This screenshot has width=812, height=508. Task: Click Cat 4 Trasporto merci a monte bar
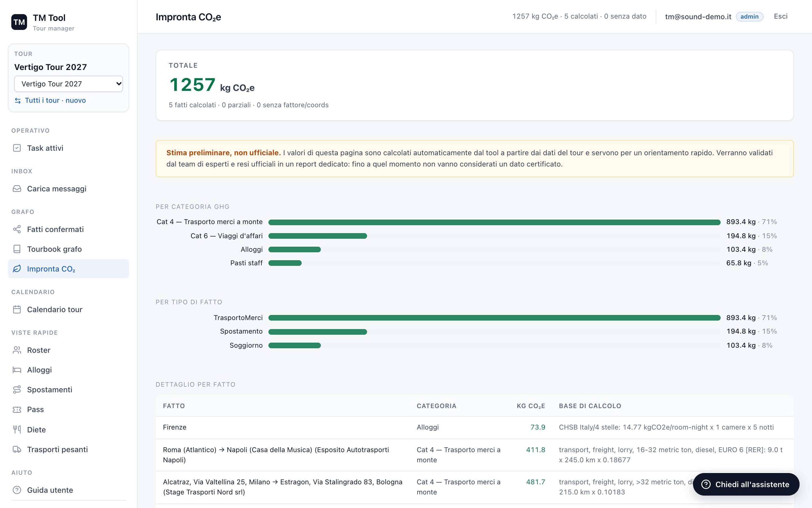click(494, 222)
